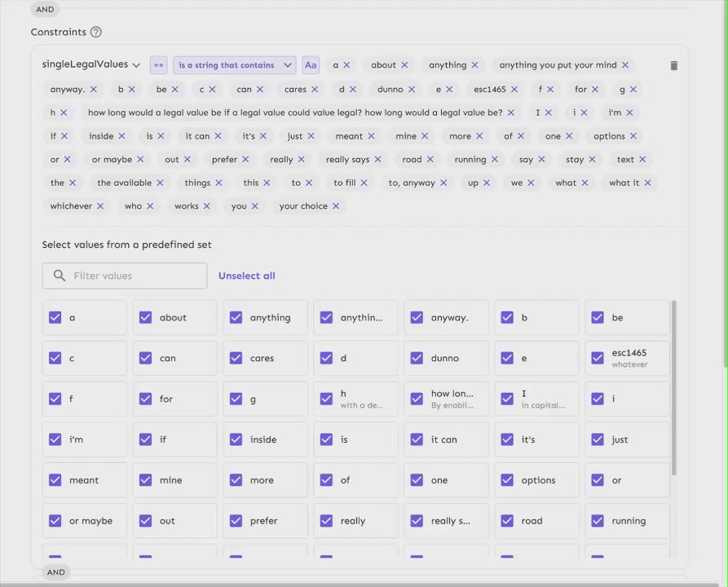This screenshot has height=587, width=728.
Task: Uncheck the capital 'I' value checkbox
Action: pyautogui.click(x=507, y=399)
